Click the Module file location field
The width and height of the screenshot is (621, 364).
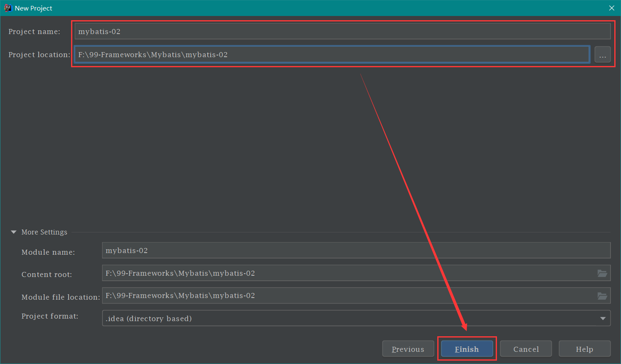pos(349,296)
